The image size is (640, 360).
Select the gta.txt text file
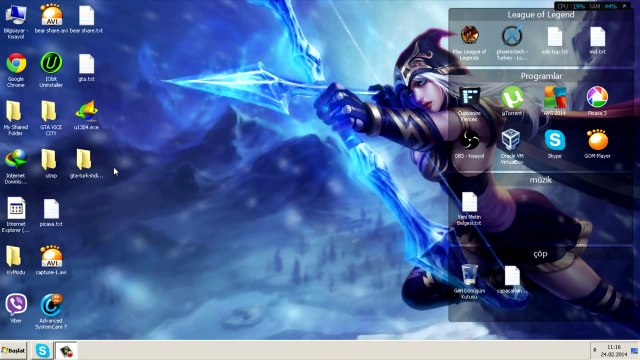coord(86,67)
